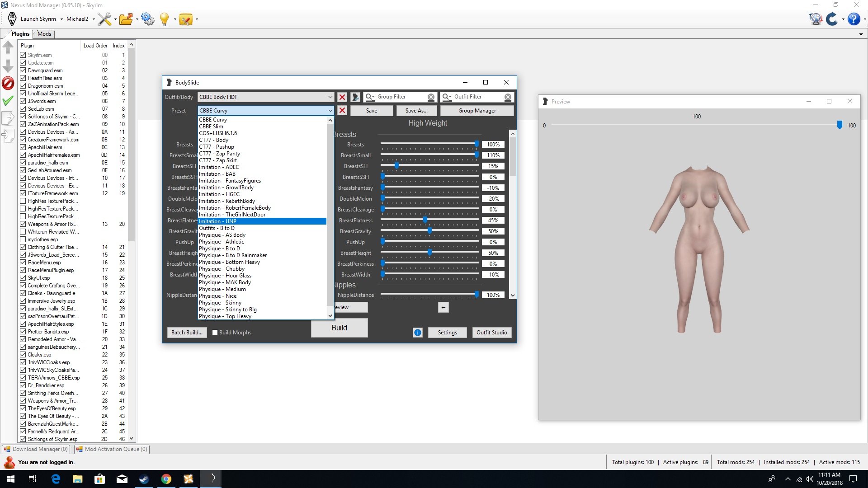Image resolution: width=868 pixels, height=488 pixels.
Task: Enable the myclothes.esp plugin
Action: [x=23, y=239]
